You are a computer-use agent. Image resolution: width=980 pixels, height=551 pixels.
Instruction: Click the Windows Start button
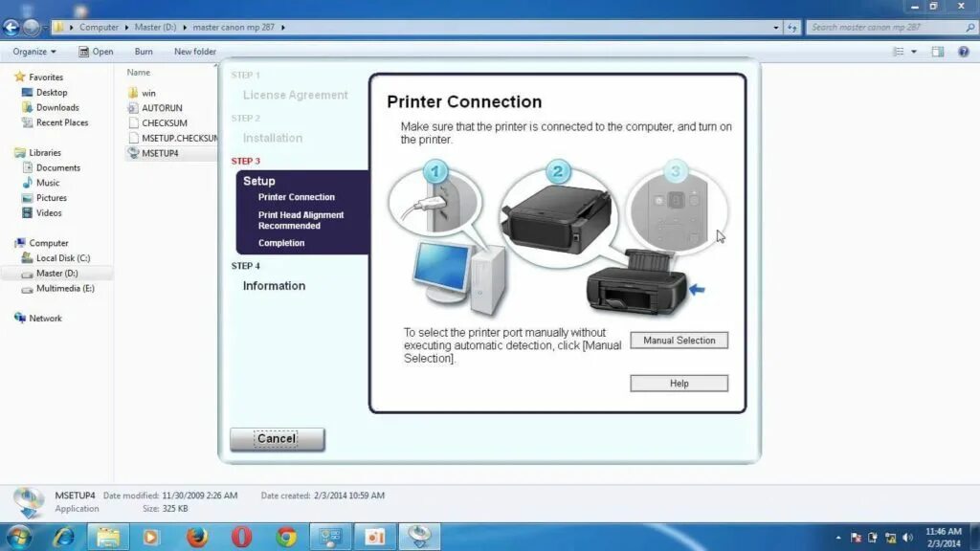pyautogui.click(x=18, y=537)
